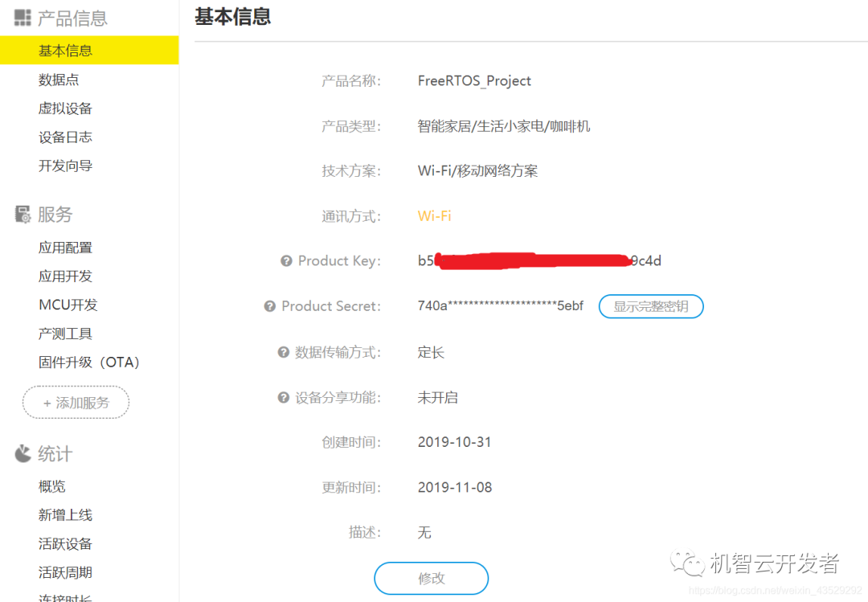Open the 虚拟设备 page

coord(66,108)
